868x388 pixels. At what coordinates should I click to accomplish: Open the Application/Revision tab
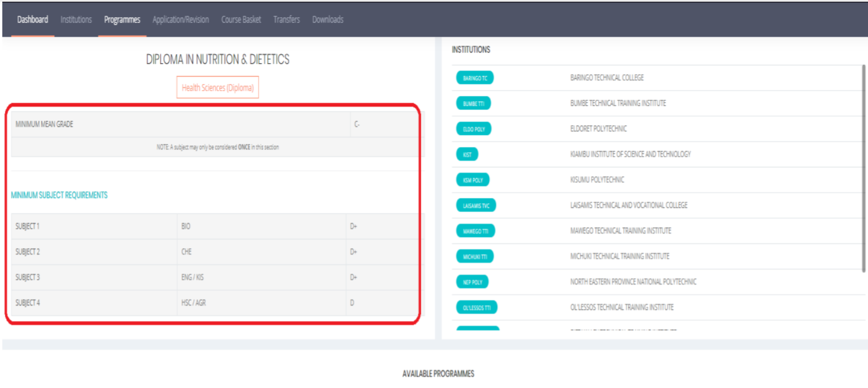tap(180, 19)
